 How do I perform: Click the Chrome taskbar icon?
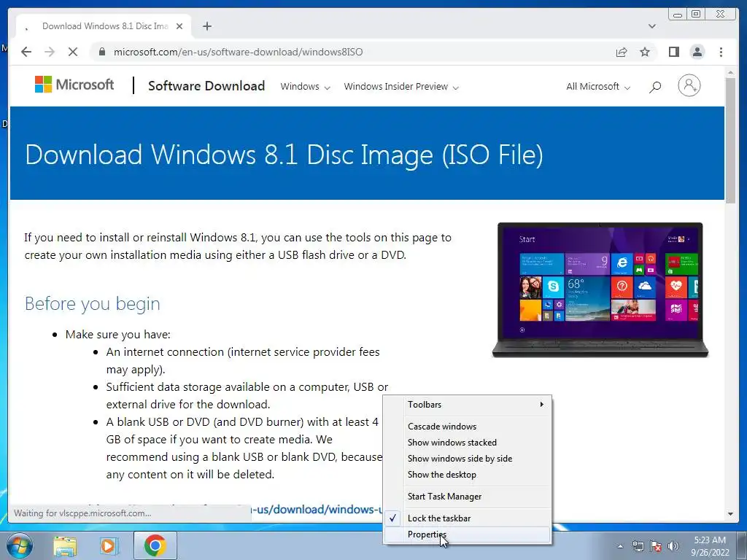click(155, 545)
